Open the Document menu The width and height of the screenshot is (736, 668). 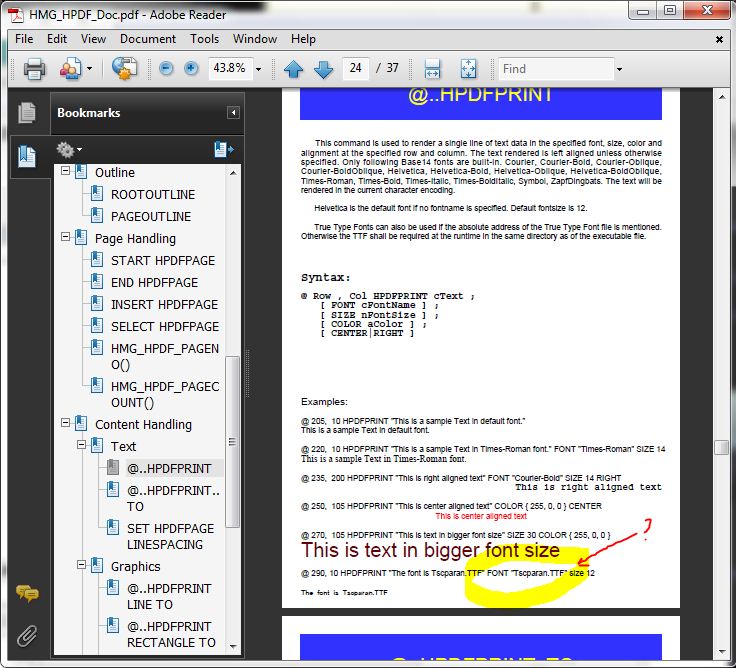coord(148,39)
